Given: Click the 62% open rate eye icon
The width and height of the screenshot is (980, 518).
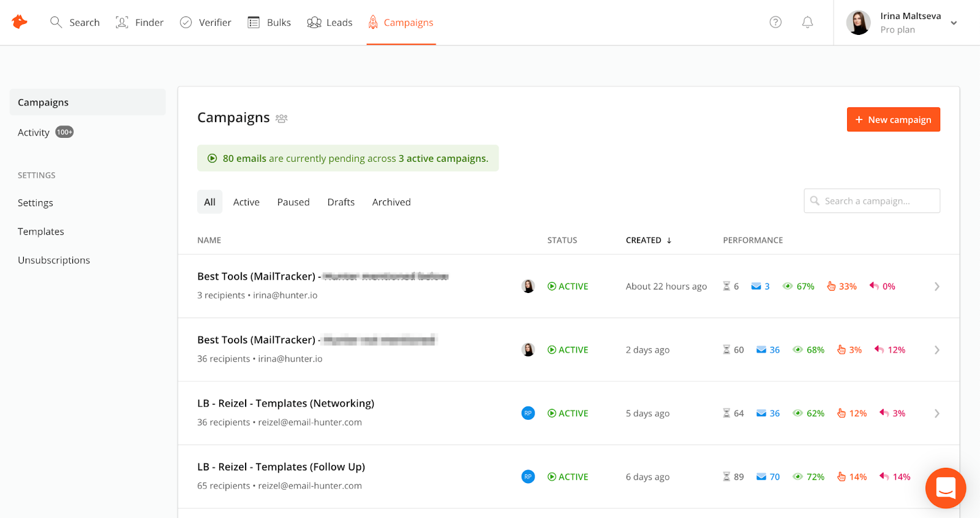Looking at the screenshot, I should (797, 413).
